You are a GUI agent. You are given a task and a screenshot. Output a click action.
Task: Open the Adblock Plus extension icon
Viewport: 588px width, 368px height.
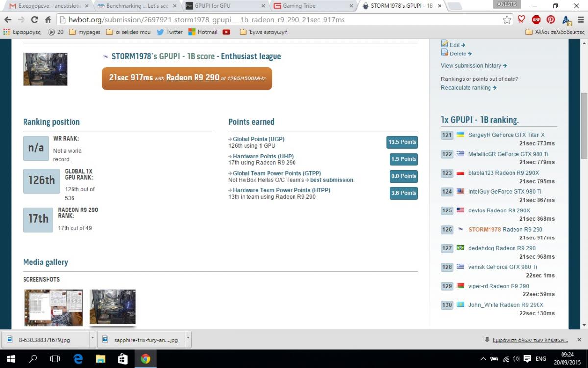(x=536, y=20)
